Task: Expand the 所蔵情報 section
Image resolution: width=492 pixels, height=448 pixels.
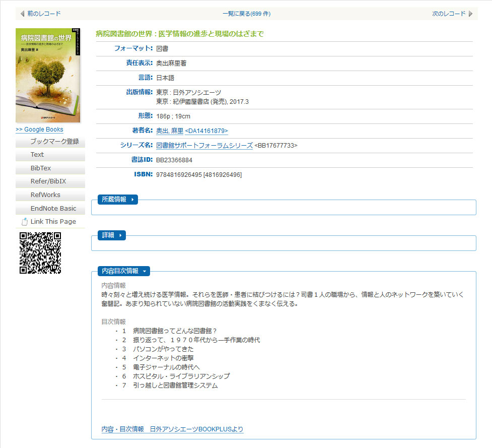Action: coord(117,200)
